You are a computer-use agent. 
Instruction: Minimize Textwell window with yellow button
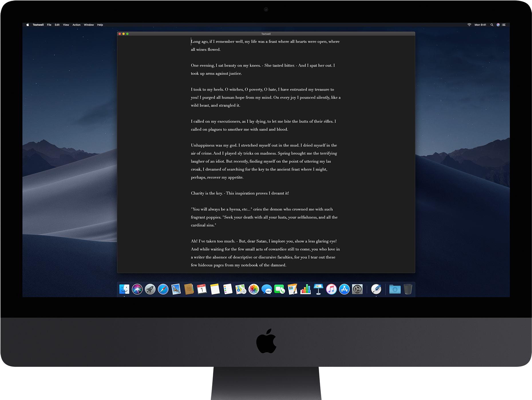pyautogui.click(x=124, y=34)
